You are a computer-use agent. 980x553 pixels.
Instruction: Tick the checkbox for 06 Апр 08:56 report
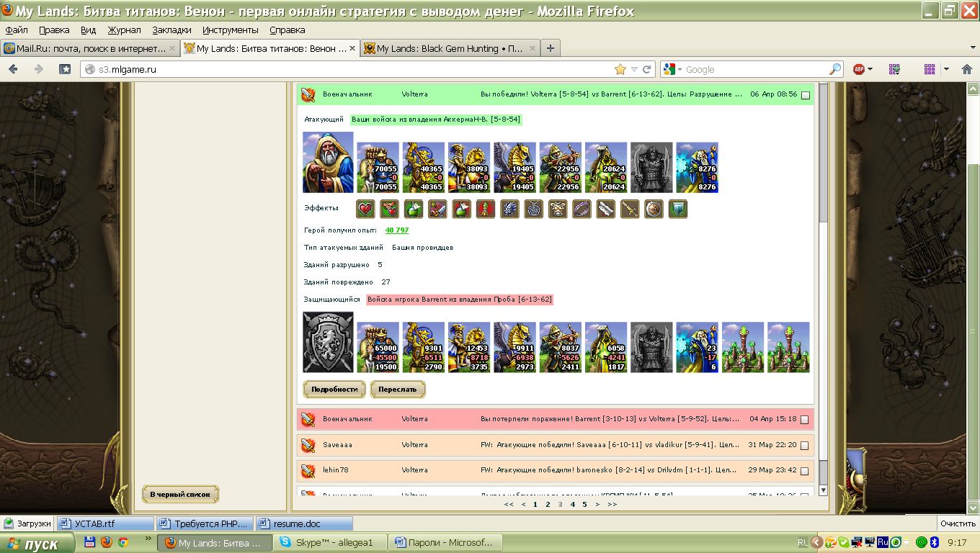click(806, 95)
